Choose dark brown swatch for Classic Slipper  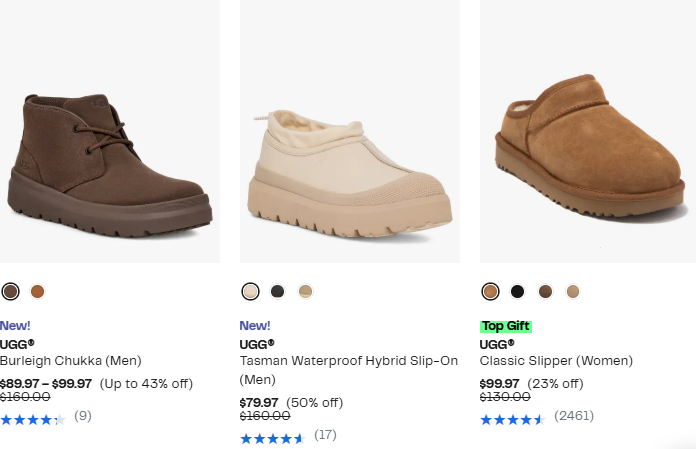pyautogui.click(x=545, y=291)
